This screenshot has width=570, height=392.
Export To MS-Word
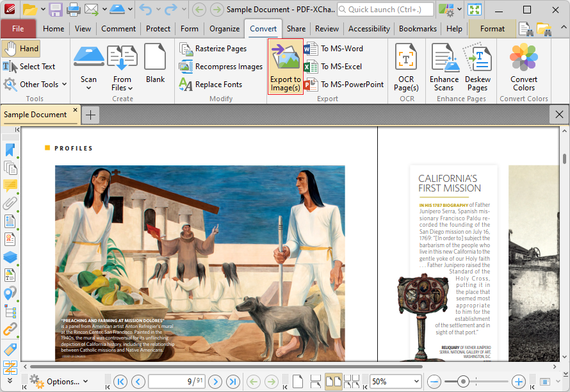[x=334, y=49]
